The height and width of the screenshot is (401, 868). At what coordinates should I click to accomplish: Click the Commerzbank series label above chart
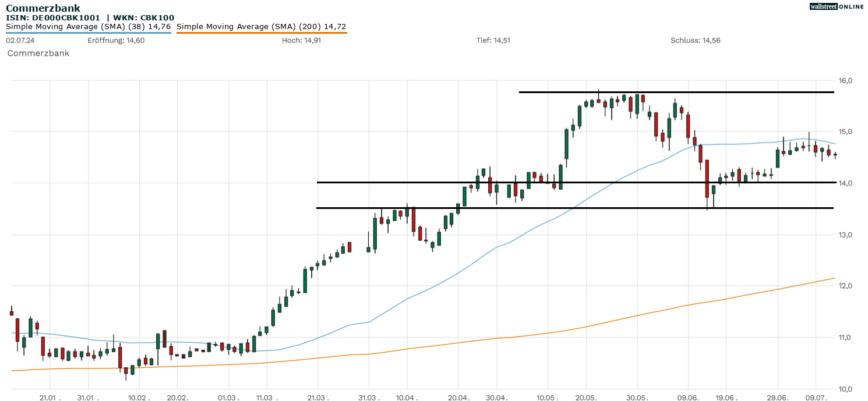click(38, 53)
